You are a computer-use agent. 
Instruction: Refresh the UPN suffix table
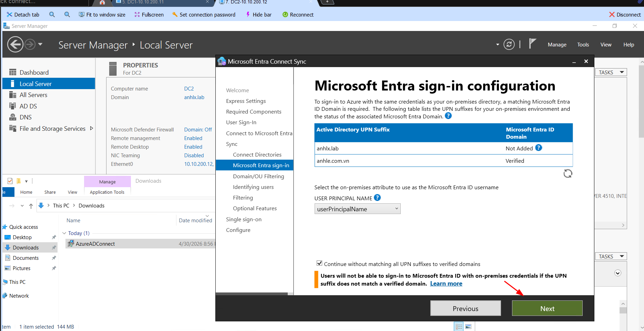[568, 173]
